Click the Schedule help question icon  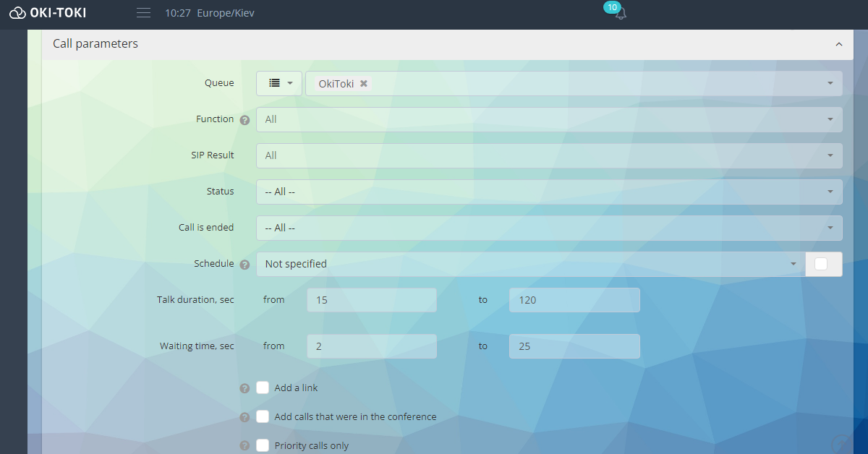pyautogui.click(x=244, y=265)
